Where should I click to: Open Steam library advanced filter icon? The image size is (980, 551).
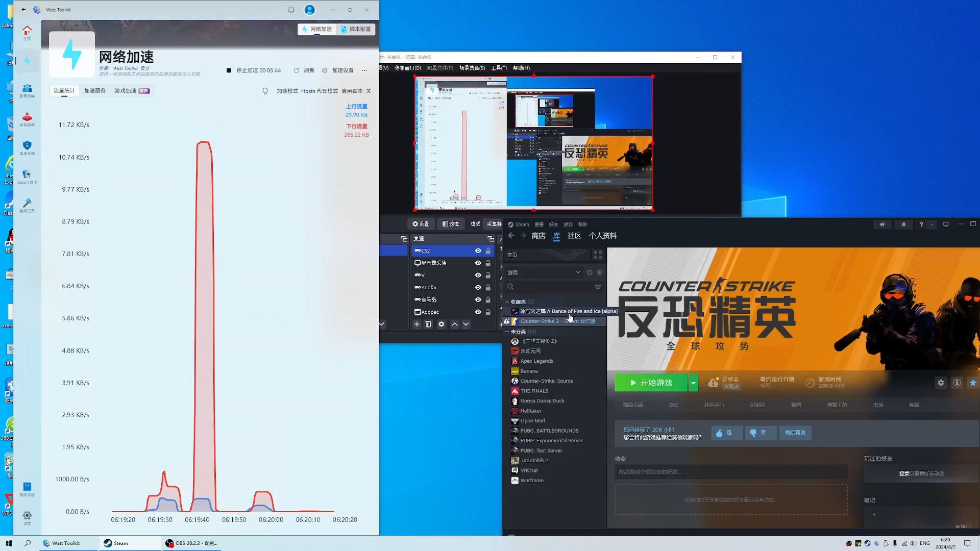[598, 287]
